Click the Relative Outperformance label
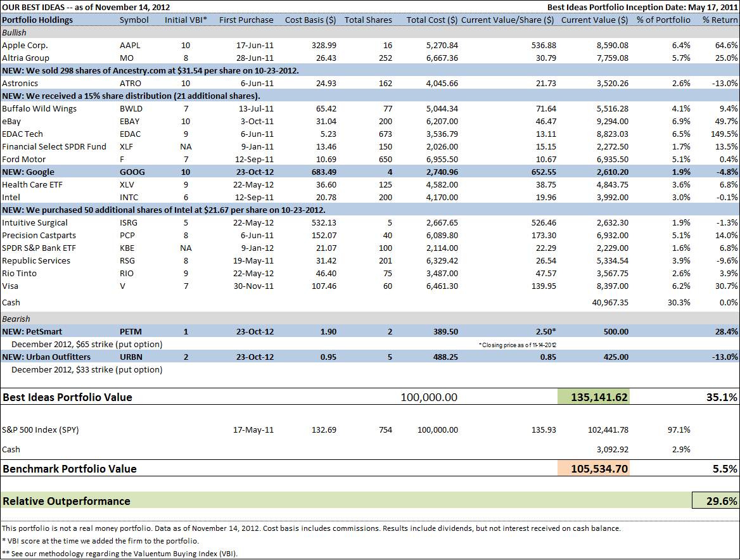Image resolution: width=740 pixels, height=560 pixels. [x=67, y=500]
